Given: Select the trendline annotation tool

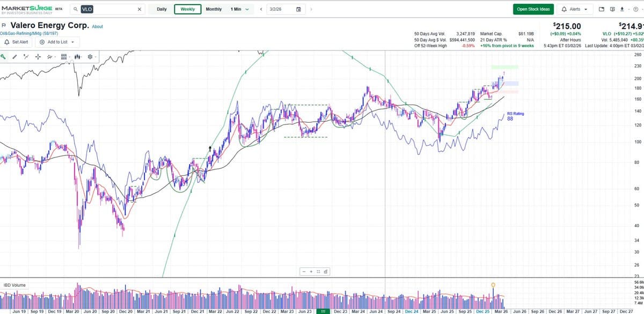Looking at the screenshot, I should tap(26, 56).
